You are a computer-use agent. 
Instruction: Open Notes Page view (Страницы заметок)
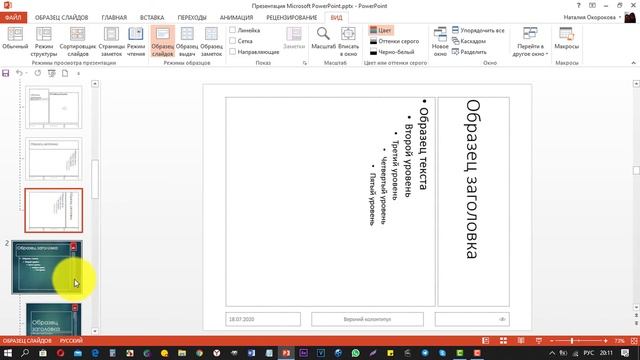point(111,42)
